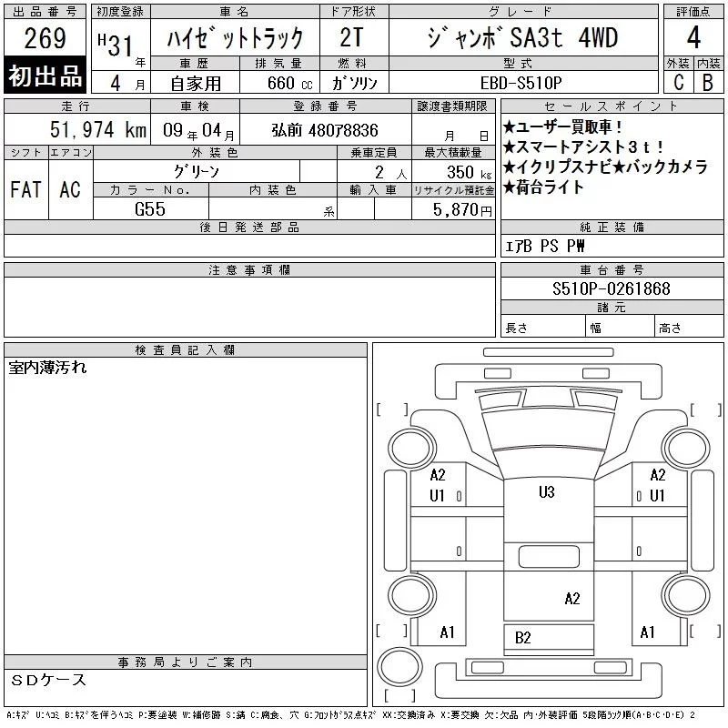The height and width of the screenshot is (728, 728).
Task: Select the recycle deposit 5,870円
Action: tap(462, 210)
